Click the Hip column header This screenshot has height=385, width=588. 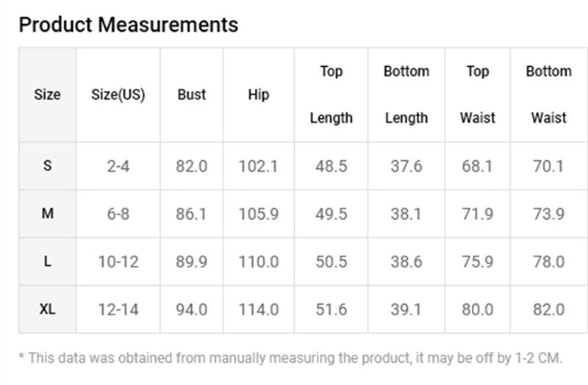pyautogui.click(x=259, y=95)
